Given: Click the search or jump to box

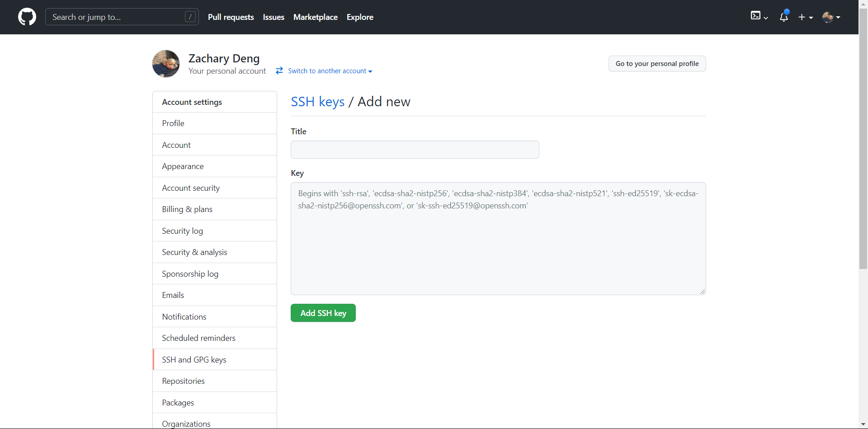Looking at the screenshot, I should [115, 17].
